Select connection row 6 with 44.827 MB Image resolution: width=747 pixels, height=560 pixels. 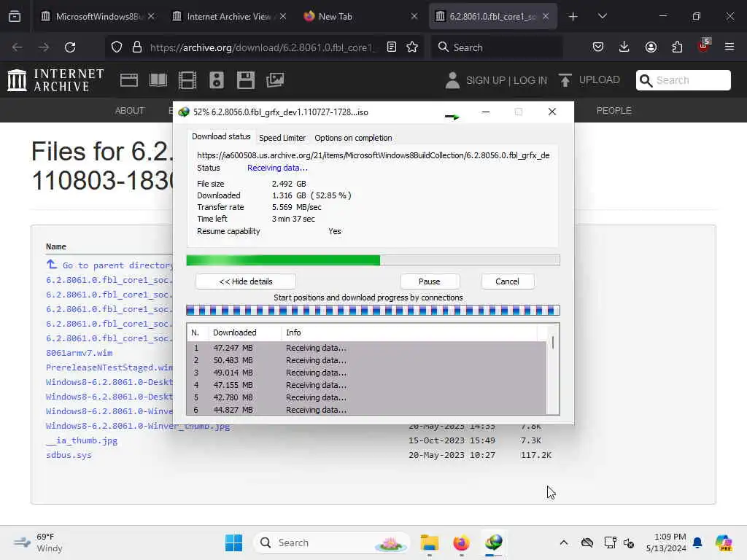click(x=366, y=410)
